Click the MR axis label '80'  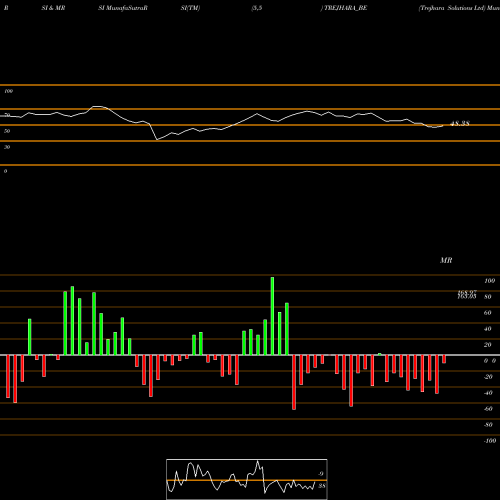[488, 297]
